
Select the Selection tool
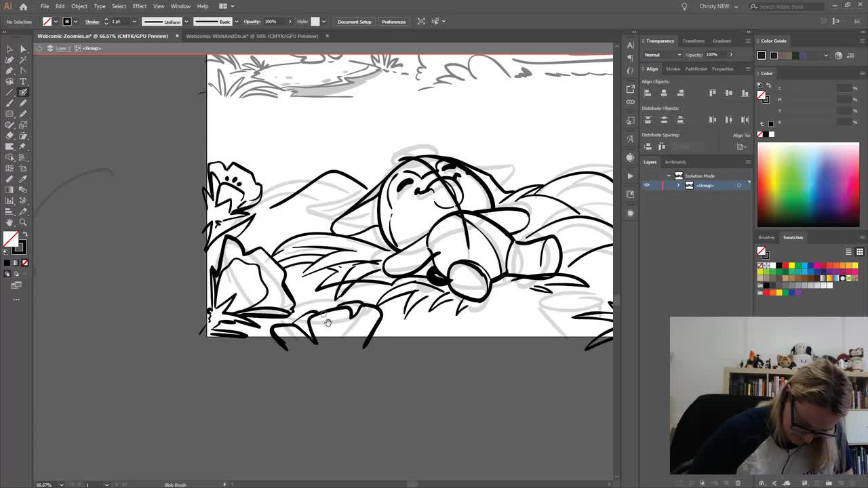[9, 48]
